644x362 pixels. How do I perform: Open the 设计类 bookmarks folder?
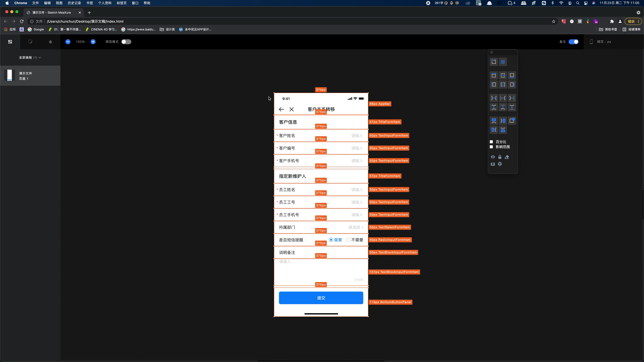[167, 29]
